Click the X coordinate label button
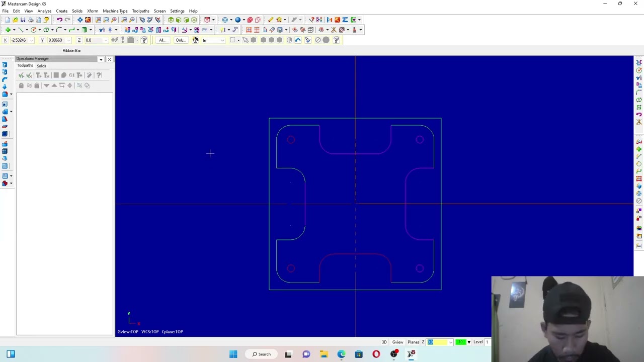Viewport: 644px width, 362px height. [6, 40]
